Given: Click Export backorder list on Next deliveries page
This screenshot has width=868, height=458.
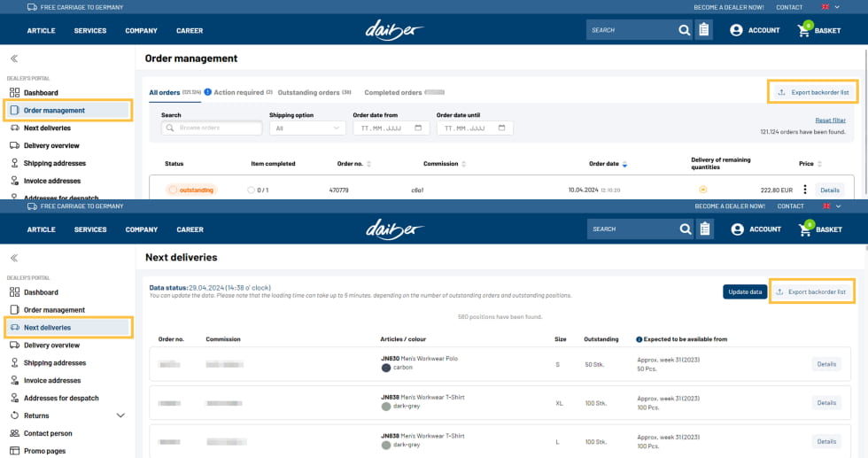Looking at the screenshot, I should click(812, 291).
